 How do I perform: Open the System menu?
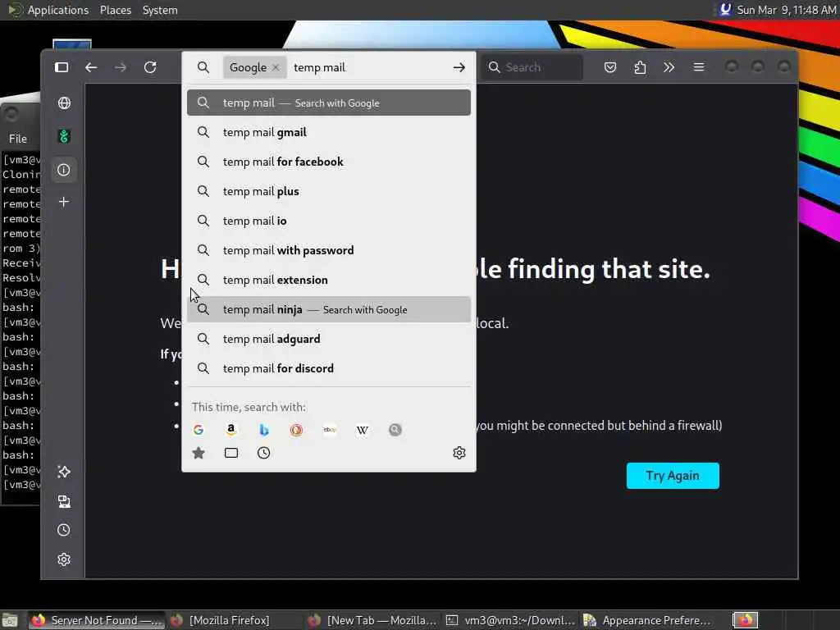coord(160,10)
